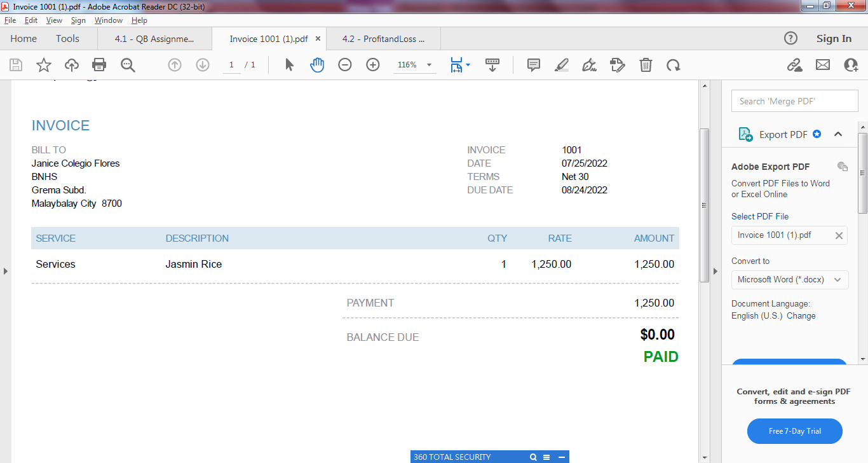The image size is (868, 463).
Task: Open the Window menu
Action: (109, 20)
